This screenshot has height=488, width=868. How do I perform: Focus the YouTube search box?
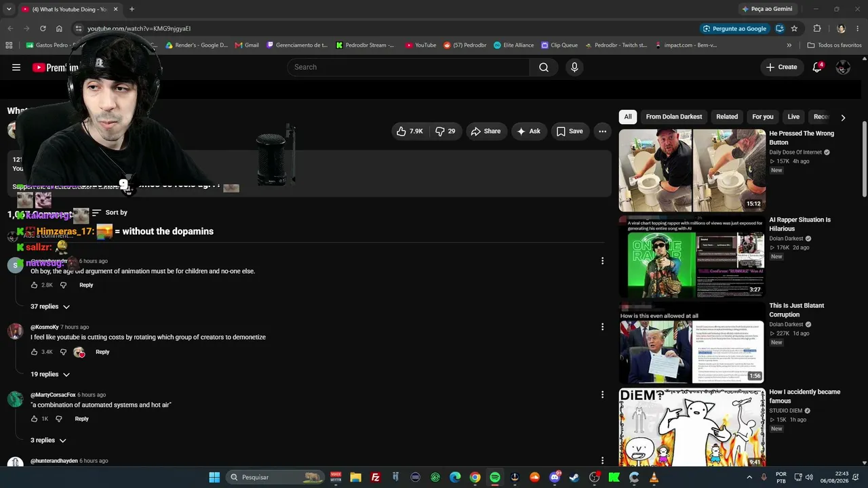click(x=408, y=67)
